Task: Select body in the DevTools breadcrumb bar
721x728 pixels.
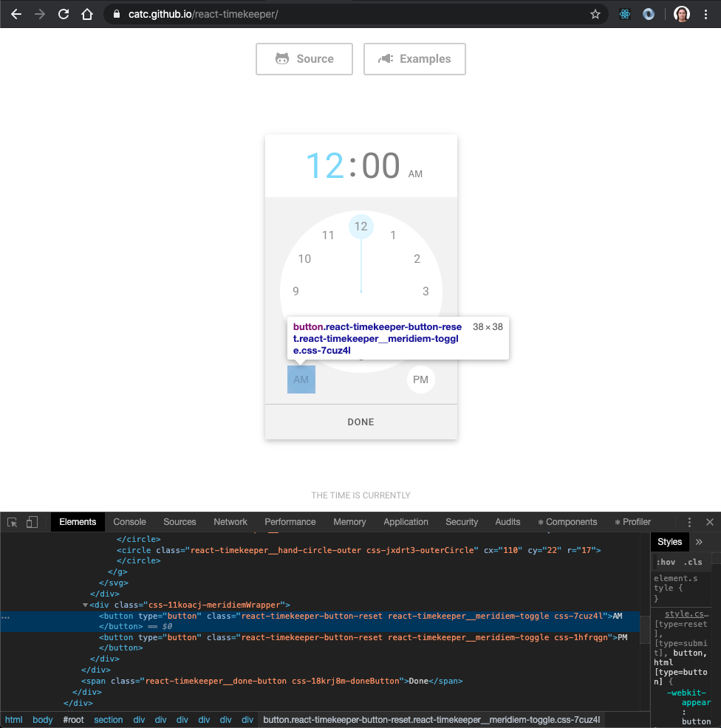Action: (42, 719)
